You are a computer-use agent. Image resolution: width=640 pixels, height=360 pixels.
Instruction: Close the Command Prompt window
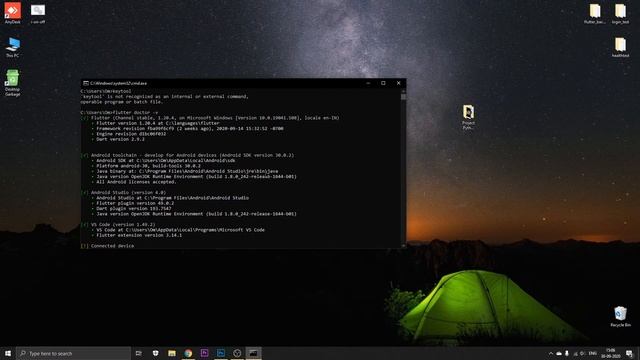click(x=399, y=83)
